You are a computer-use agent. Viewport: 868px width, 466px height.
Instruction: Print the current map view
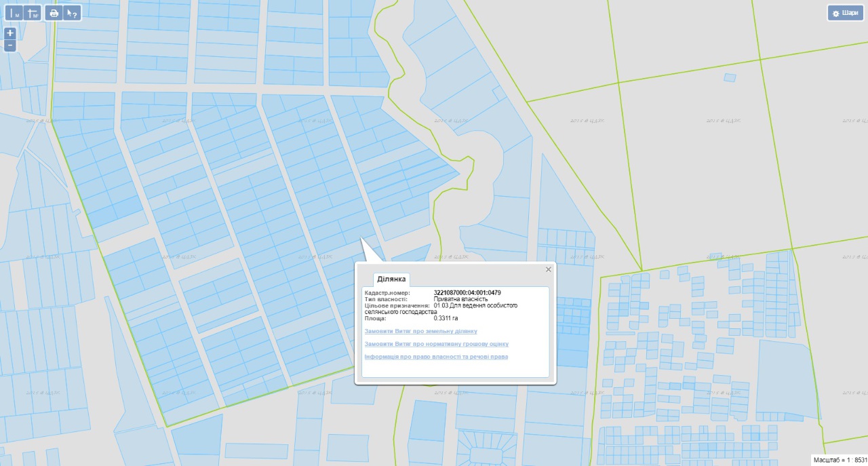pos(54,13)
